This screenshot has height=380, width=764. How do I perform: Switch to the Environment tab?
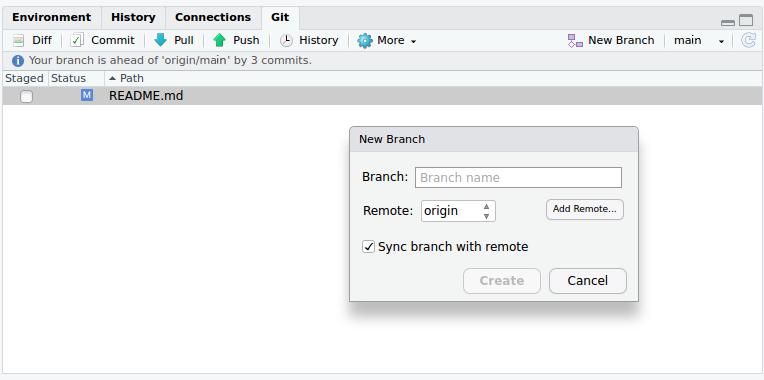[x=52, y=18]
